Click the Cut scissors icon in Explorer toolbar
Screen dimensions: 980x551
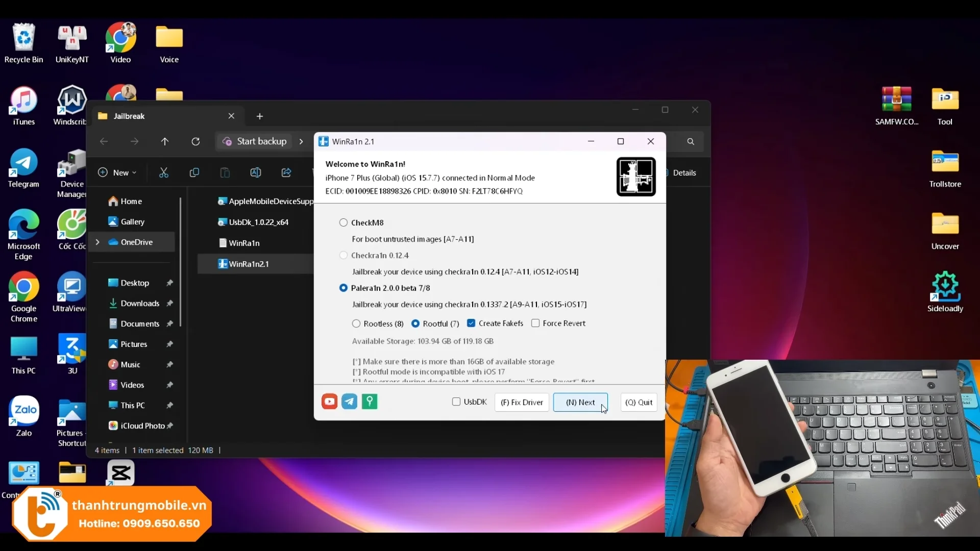pyautogui.click(x=164, y=173)
